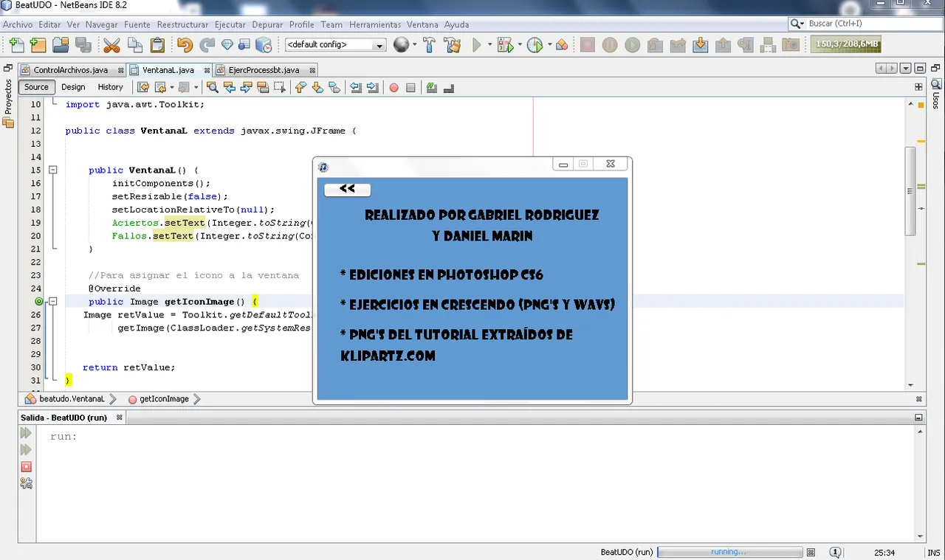The image size is (945, 560).
Task: Go to next bookmark in editor
Action: 317,87
